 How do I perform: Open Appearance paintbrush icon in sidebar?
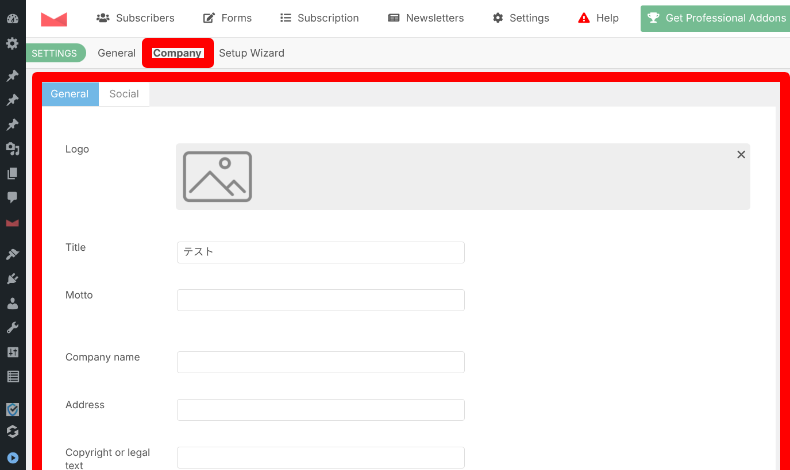[x=13, y=254]
